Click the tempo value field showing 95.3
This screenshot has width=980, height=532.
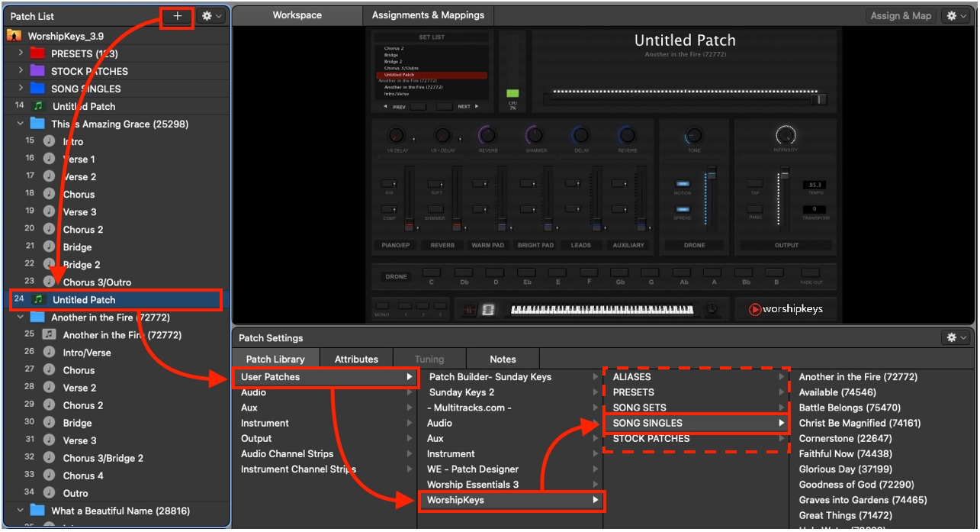(x=814, y=185)
